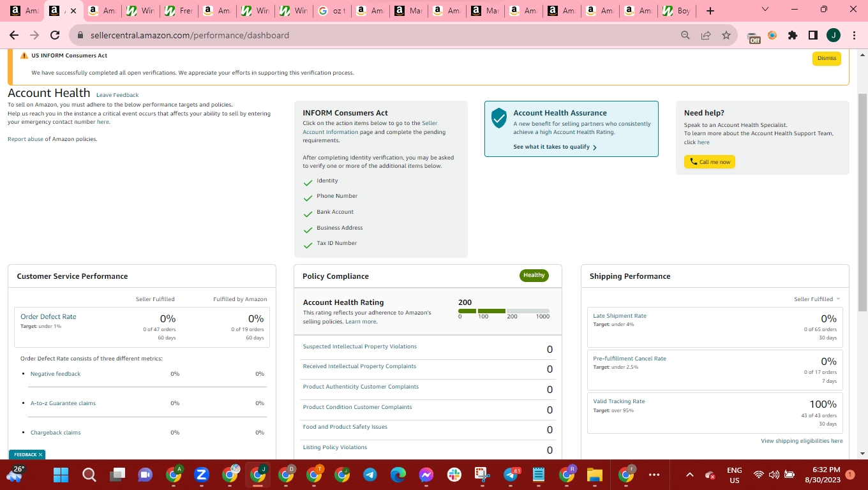Open Task View on the taskbar
Image resolution: width=868 pixels, height=490 pixels.
117,475
